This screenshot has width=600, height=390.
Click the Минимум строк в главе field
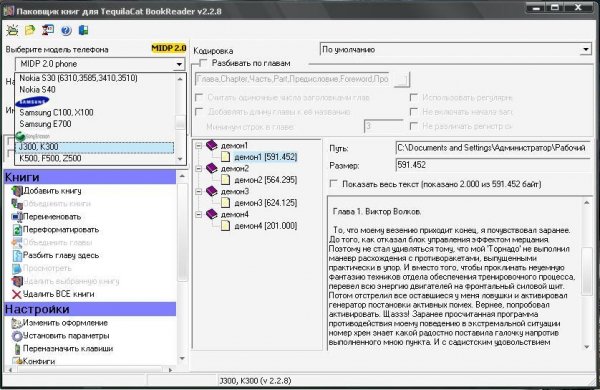pyautogui.click(x=383, y=126)
